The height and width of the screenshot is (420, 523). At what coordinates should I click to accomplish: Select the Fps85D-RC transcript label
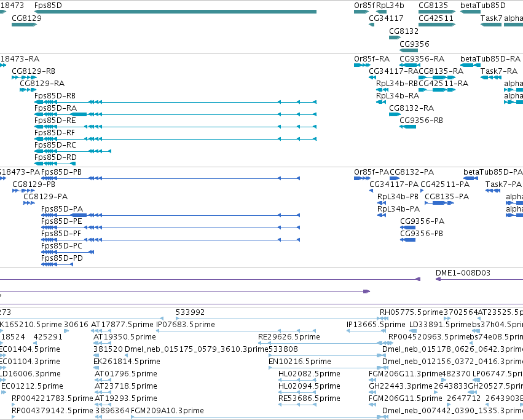55,145
